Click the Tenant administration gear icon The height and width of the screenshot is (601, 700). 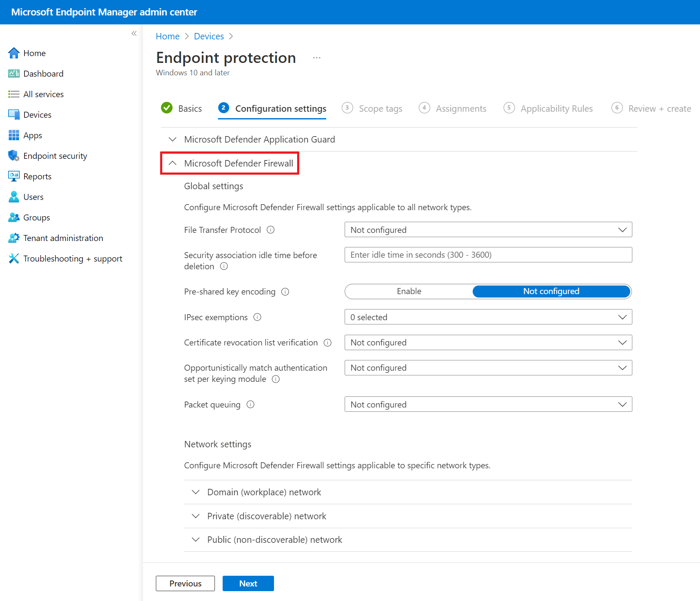coord(14,238)
